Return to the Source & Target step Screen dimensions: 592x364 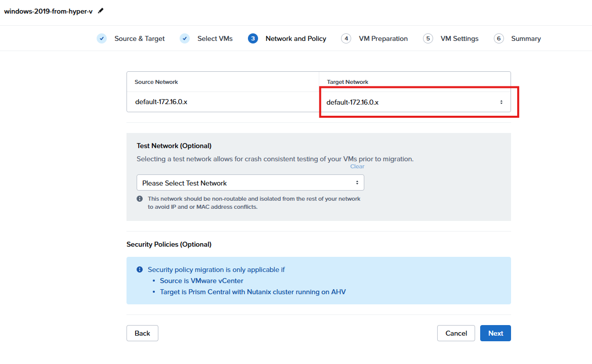click(139, 38)
